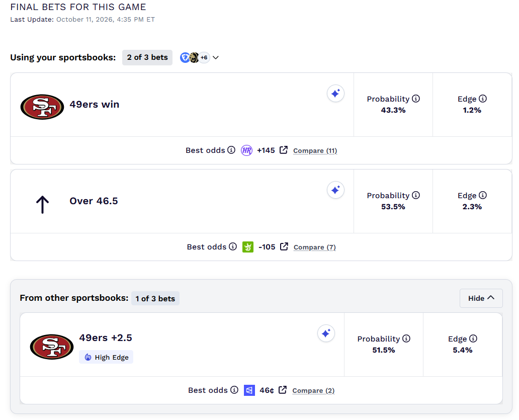The image size is (519, 420).
Task: Open Probability info icon for 49ers win
Action: (416, 99)
